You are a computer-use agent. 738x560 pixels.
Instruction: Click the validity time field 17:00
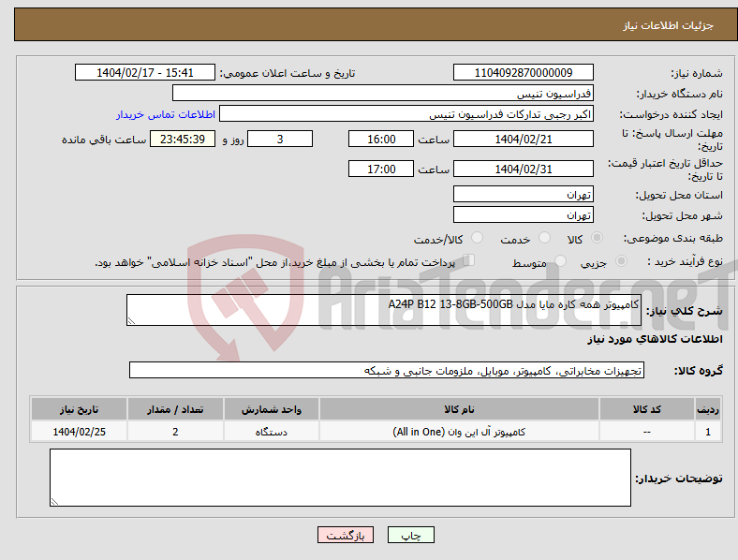point(381,169)
